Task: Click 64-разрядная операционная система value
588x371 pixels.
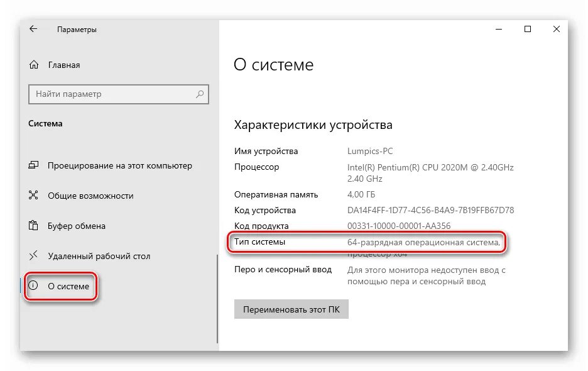Action: point(424,242)
